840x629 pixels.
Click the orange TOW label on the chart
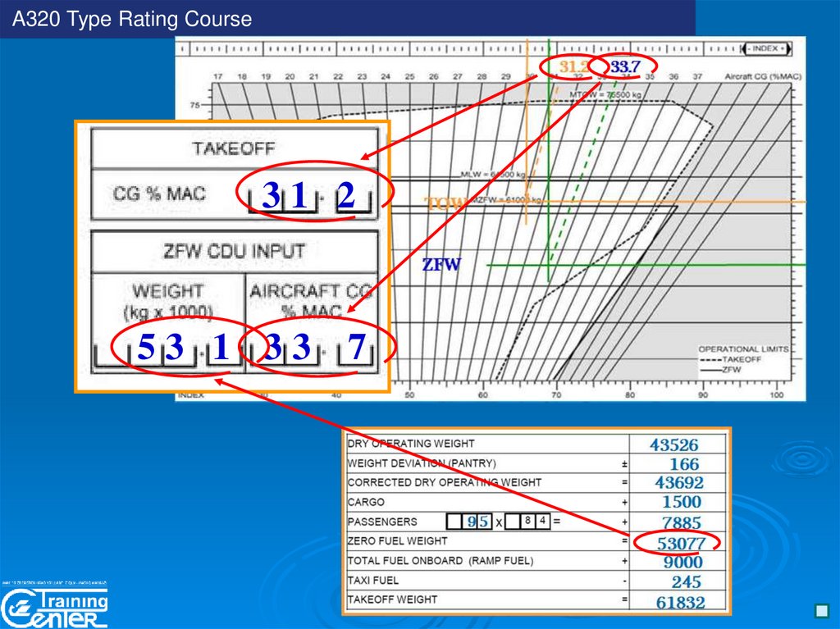(445, 203)
